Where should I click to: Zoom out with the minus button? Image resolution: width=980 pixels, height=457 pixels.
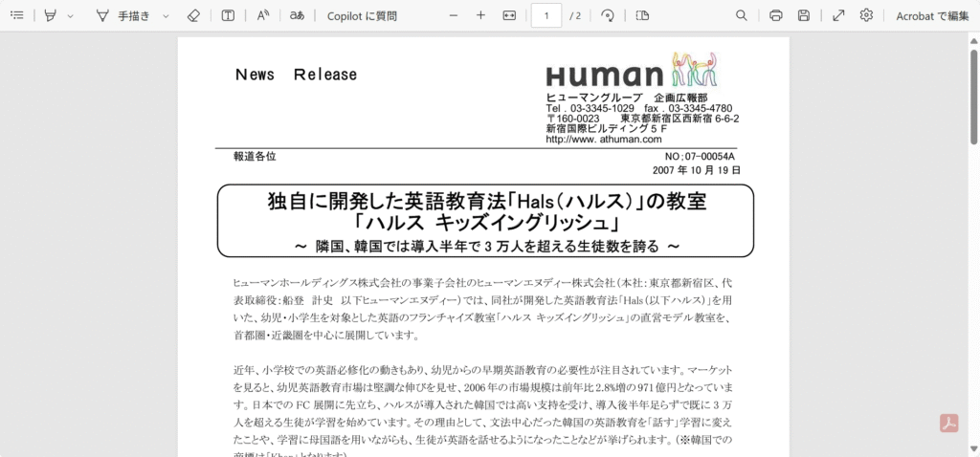pos(454,15)
